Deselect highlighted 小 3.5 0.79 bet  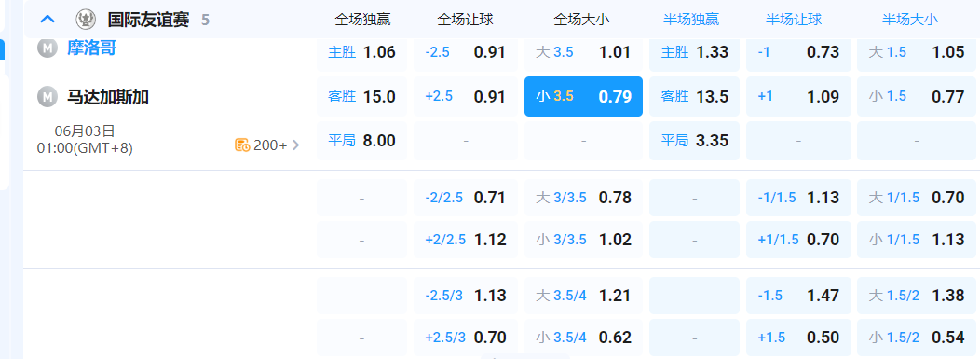pyautogui.click(x=584, y=96)
